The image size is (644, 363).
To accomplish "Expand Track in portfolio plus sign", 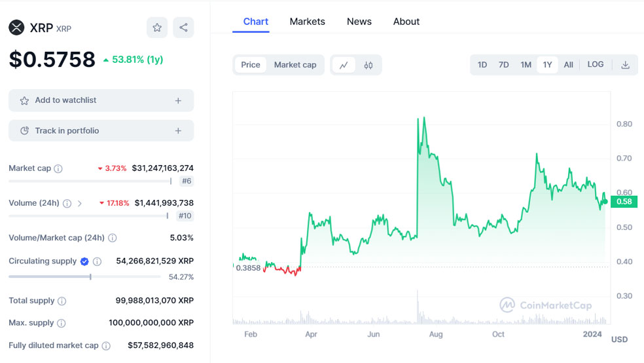I will (178, 131).
